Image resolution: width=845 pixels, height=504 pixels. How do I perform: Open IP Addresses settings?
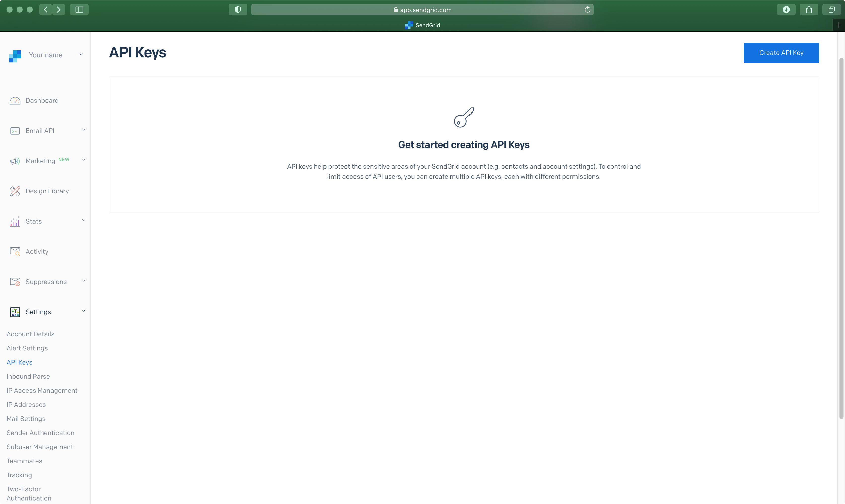26,405
